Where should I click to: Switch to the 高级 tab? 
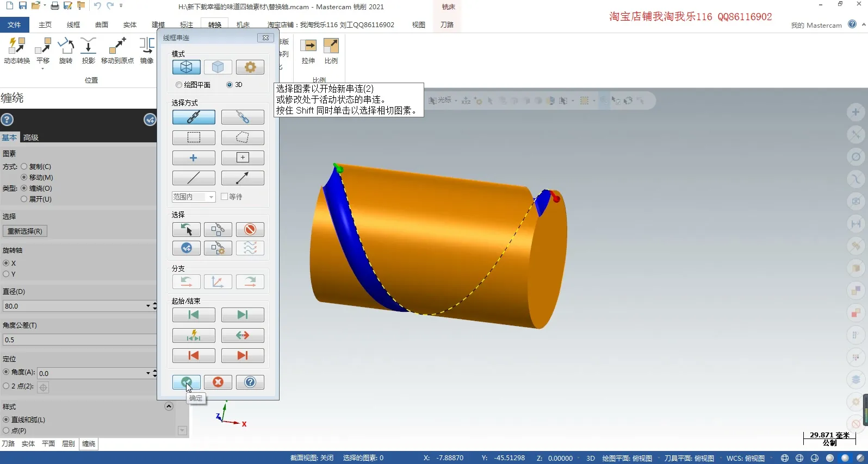click(x=31, y=137)
